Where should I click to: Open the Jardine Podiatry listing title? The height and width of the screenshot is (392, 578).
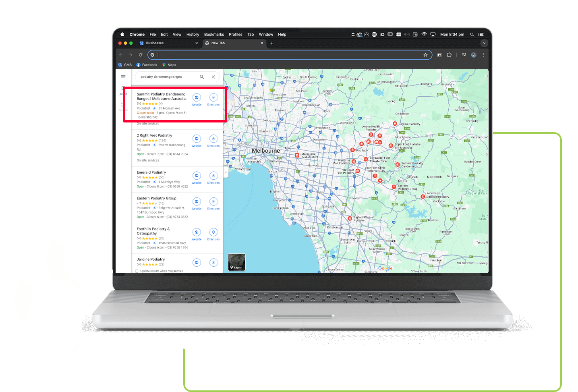151,259
